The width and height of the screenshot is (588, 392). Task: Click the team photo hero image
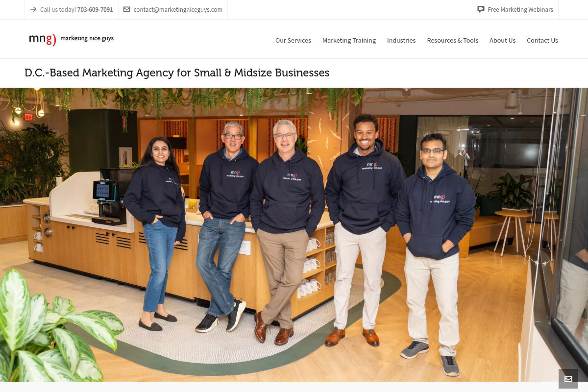click(294, 235)
